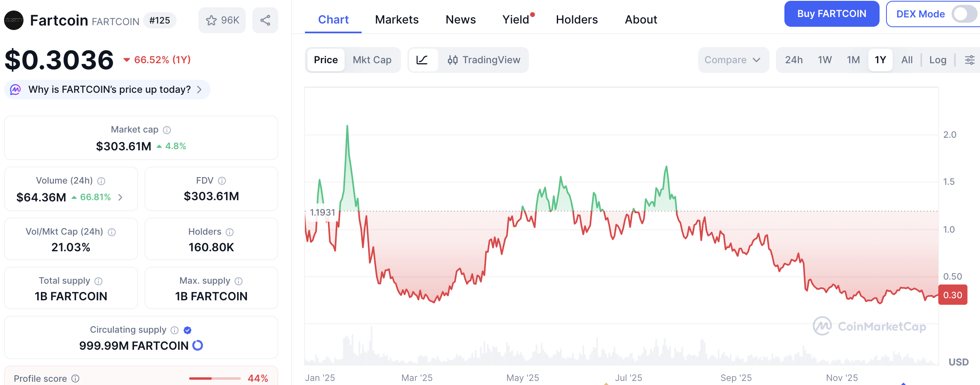Switch chart to Price view
Screen dimensions: 980x385
tap(326, 60)
